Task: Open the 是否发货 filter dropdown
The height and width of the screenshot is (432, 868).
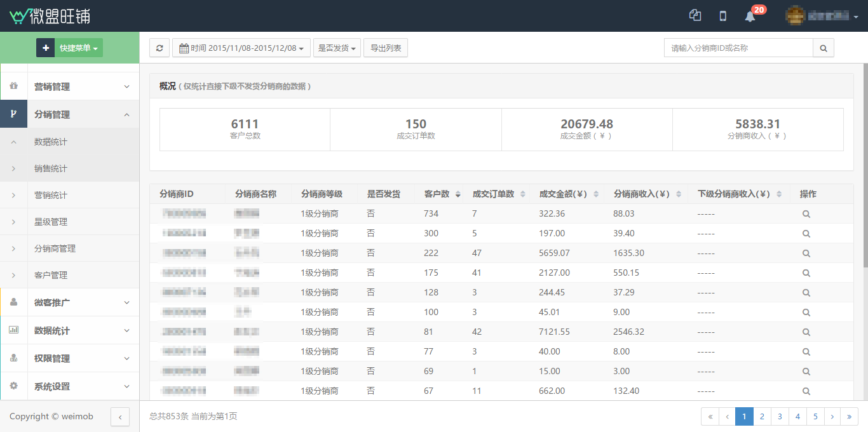Action: pos(337,48)
